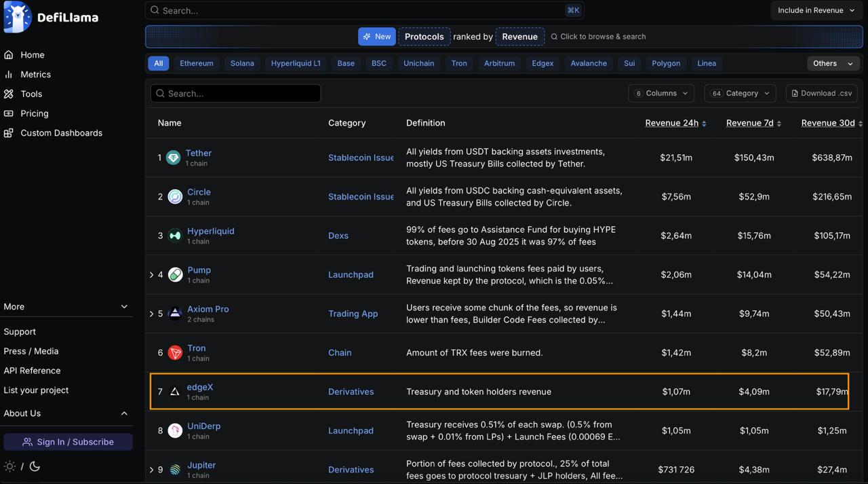Expand the Others chains dropdown
This screenshot has width=868, height=484.
(x=833, y=63)
